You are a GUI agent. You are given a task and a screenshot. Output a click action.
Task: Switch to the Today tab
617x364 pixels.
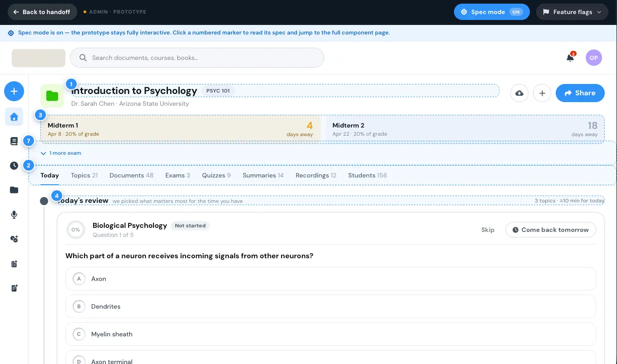pyautogui.click(x=49, y=176)
